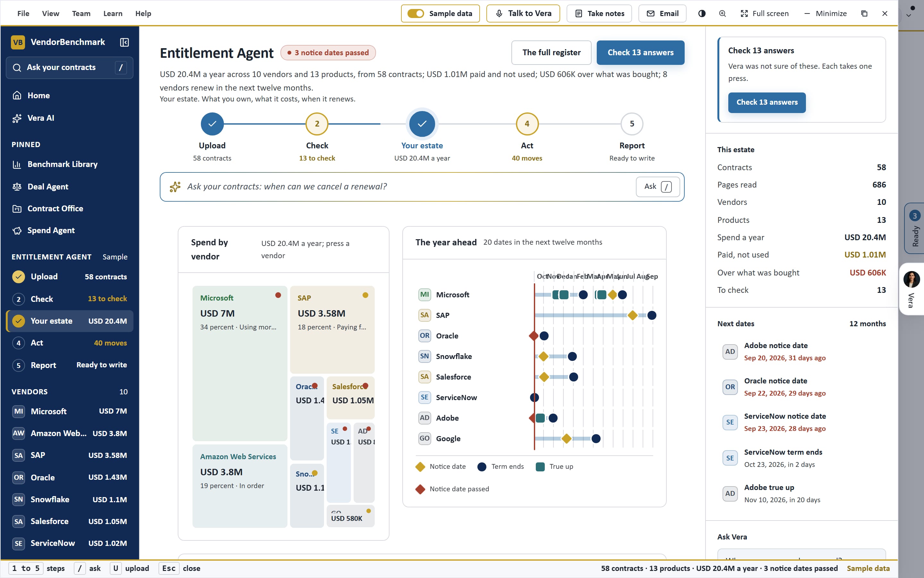Go to step 4 Act circle
Image resolution: width=924 pixels, height=578 pixels.
[527, 124]
